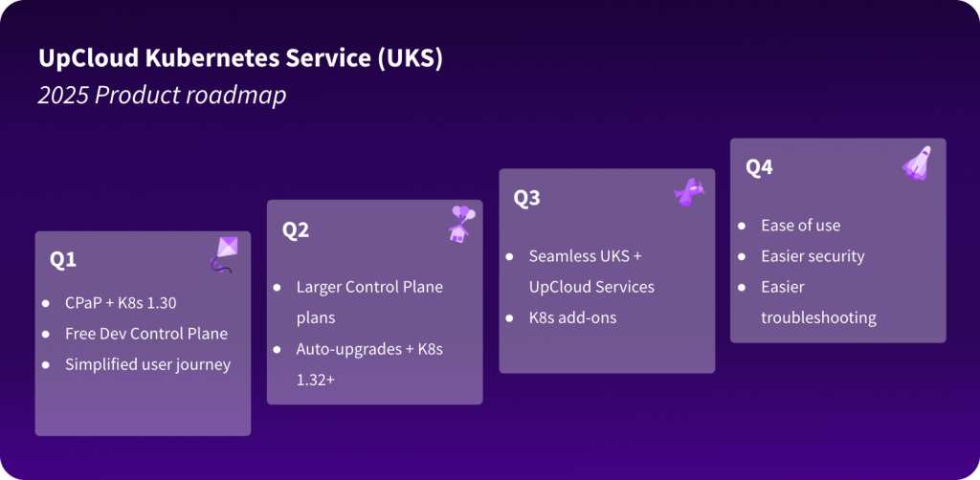The width and height of the screenshot is (980, 480).
Task: Click the Q1 heading
Action: [x=63, y=259]
